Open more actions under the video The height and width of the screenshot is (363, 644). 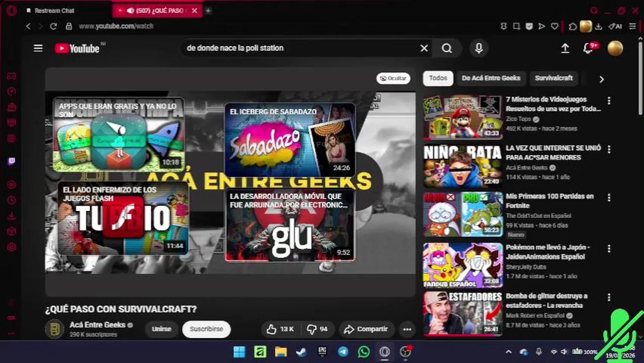(407, 329)
